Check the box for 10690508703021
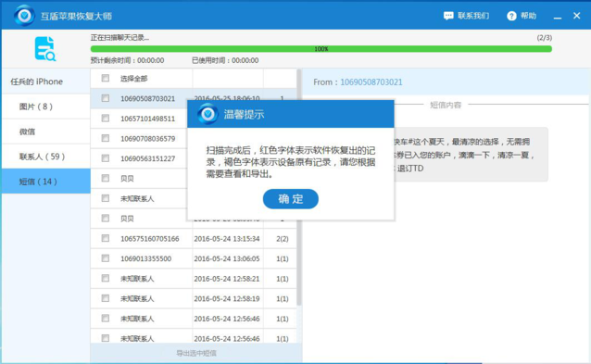591x364 pixels. point(106,98)
